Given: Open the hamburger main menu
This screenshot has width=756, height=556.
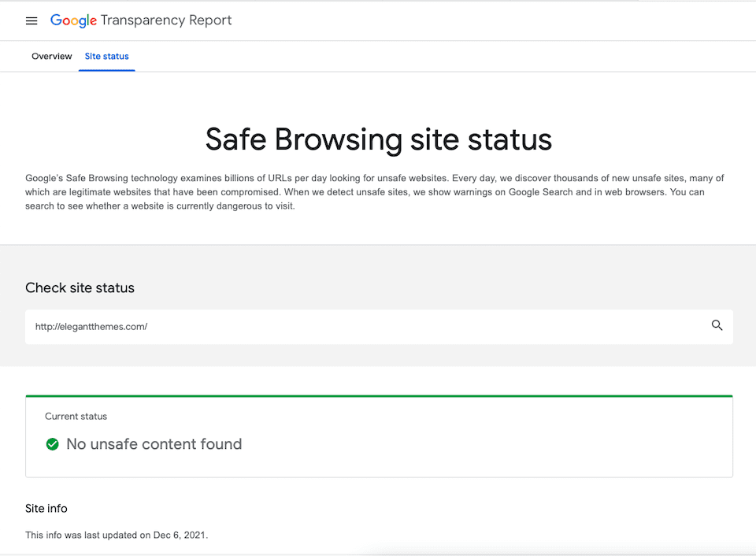Looking at the screenshot, I should pyautogui.click(x=31, y=21).
